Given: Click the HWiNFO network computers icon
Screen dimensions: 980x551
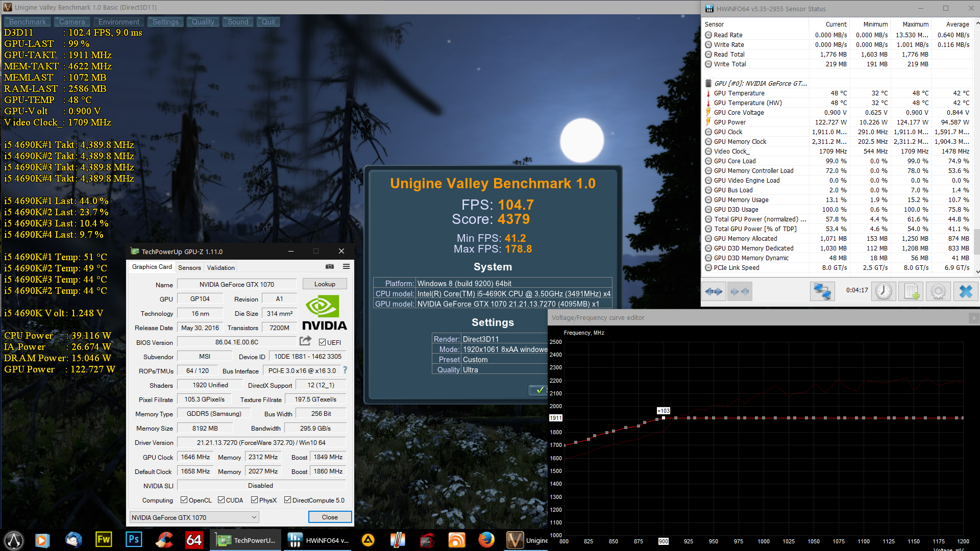Looking at the screenshot, I should (822, 292).
